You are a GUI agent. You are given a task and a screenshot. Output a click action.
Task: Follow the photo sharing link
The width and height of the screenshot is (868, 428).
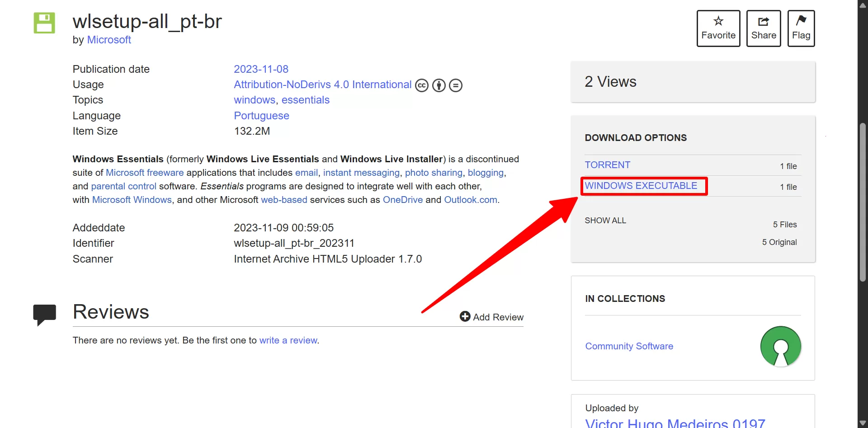pos(434,173)
